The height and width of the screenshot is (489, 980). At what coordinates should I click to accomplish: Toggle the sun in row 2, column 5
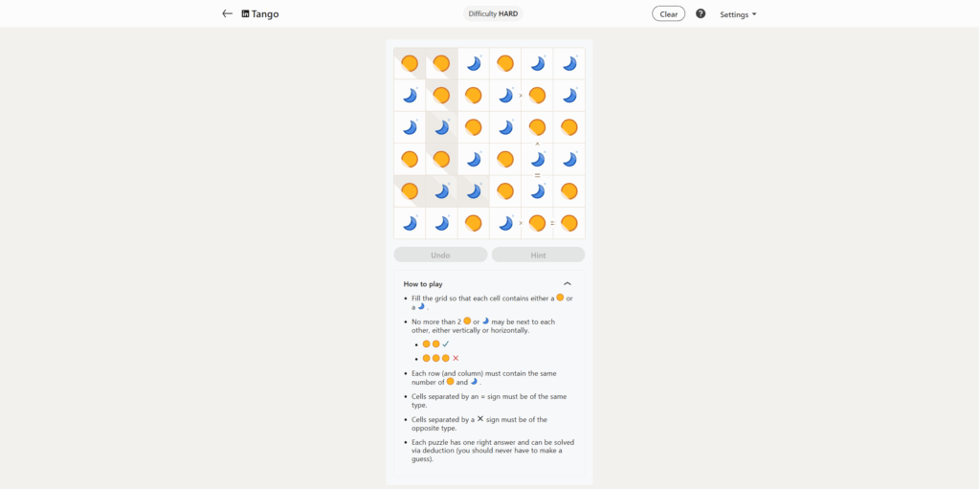(538, 96)
